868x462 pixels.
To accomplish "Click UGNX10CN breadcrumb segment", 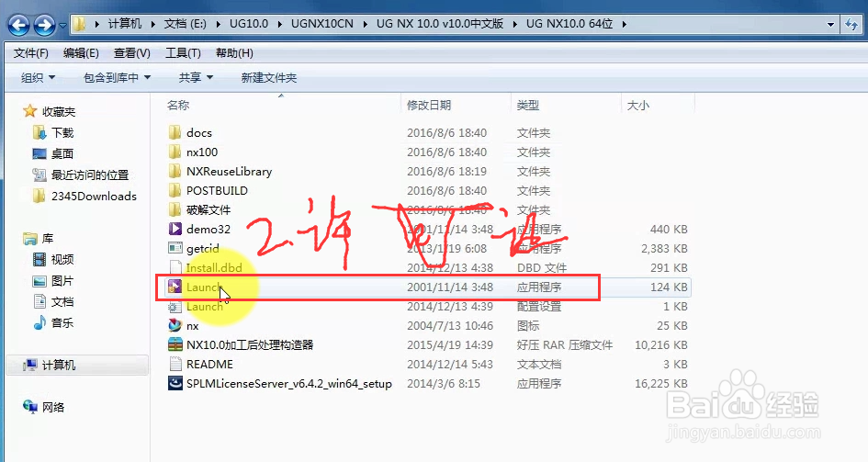I will pyautogui.click(x=322, y=24).
